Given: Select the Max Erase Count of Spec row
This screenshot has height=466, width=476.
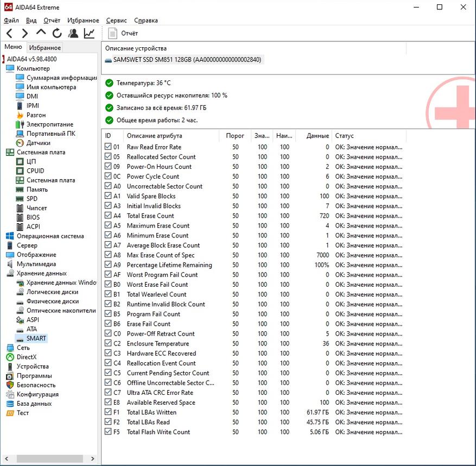Looking at the screenshot, I should (x=255, y=255).
